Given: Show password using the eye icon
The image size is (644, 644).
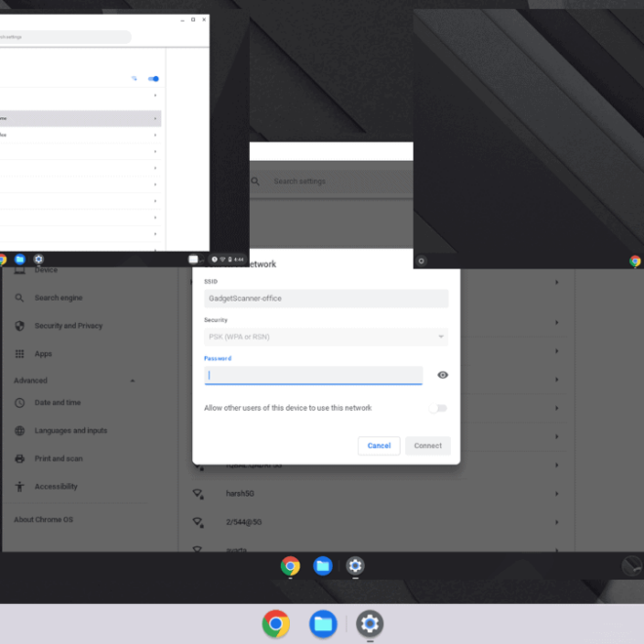Looking at the screenshot, I should (x=442, y=375).
